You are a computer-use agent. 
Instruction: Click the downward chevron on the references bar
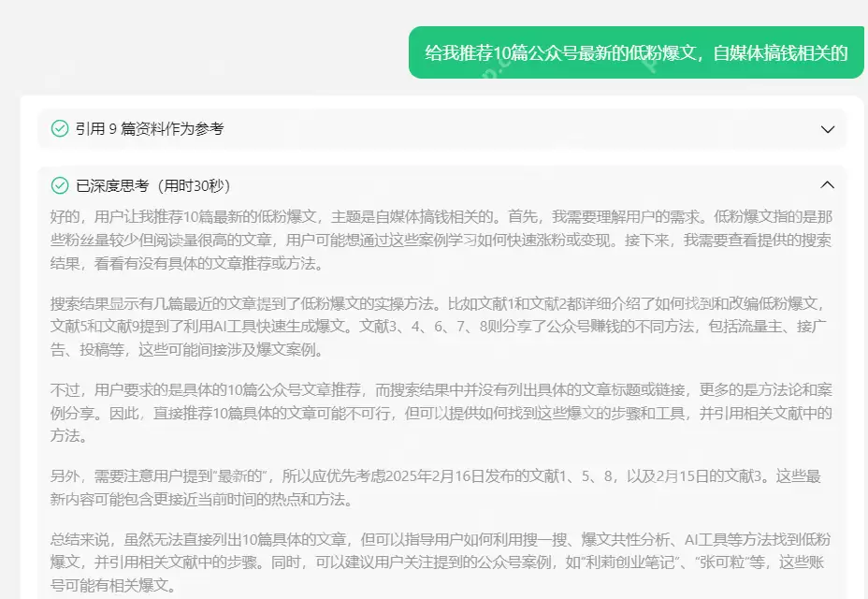tap(827, 129)
